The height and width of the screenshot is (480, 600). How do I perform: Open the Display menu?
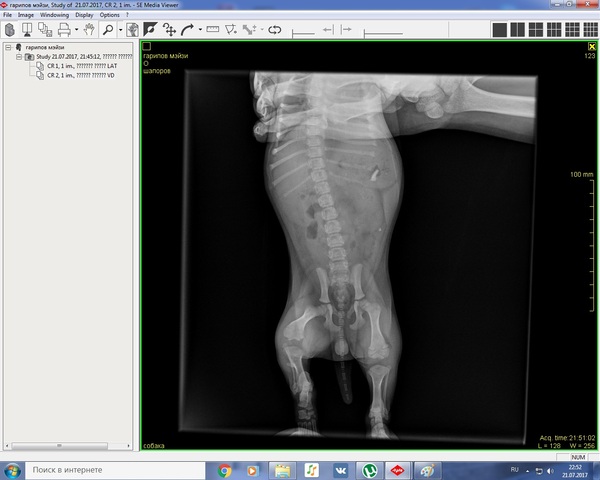pos(84,15)
